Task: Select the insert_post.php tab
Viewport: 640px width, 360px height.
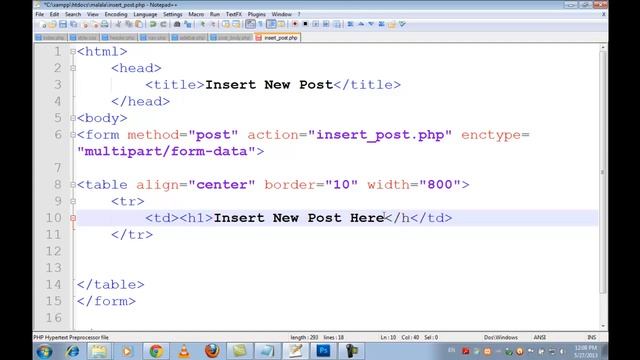Action: (x=277, y=38)
